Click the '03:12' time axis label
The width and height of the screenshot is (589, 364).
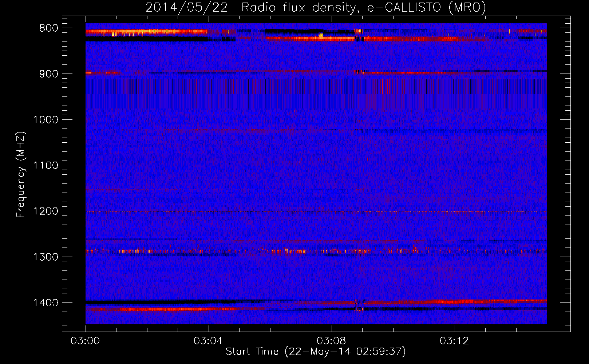click(454, 341)
